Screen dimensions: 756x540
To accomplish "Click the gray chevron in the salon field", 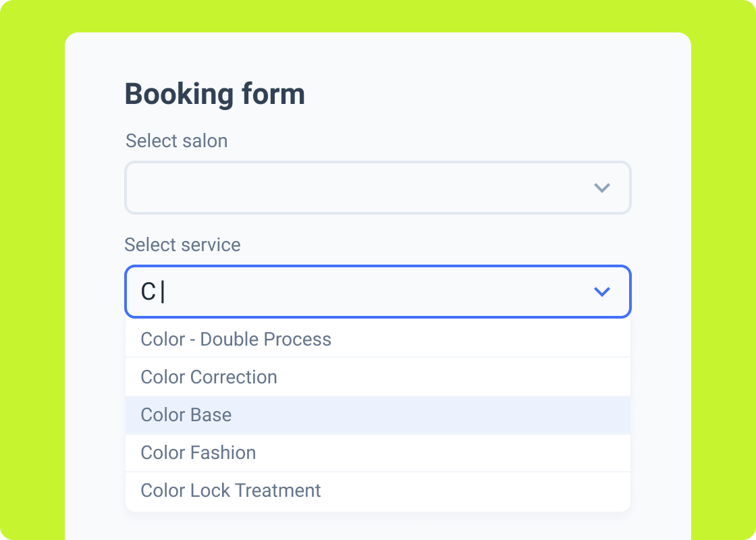I will [x=603, y=188].
